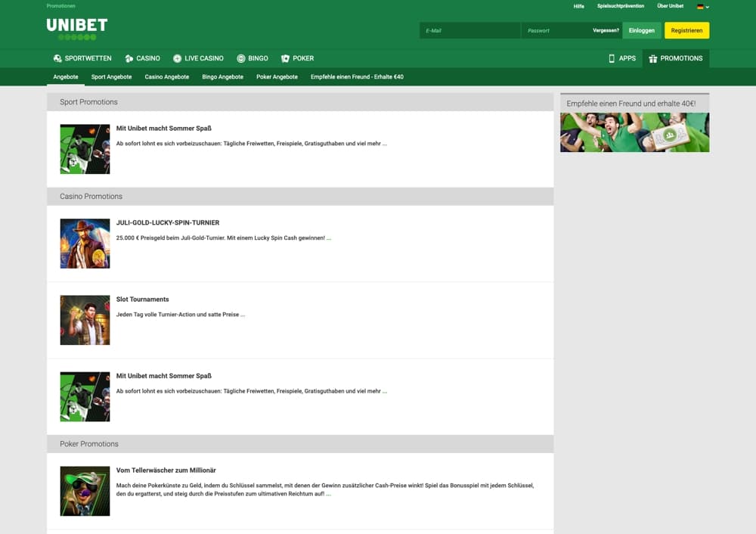Open Casino promotion summer thumbnail
The width and height of the screenshot is (756, 534).
[x=85, y=396]
